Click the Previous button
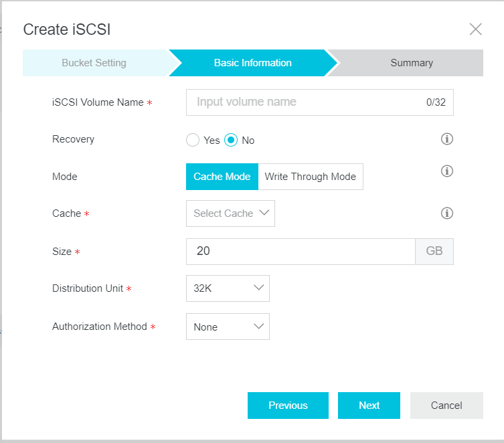The width and height of the screenshot is (504, 443). (288, 406)
